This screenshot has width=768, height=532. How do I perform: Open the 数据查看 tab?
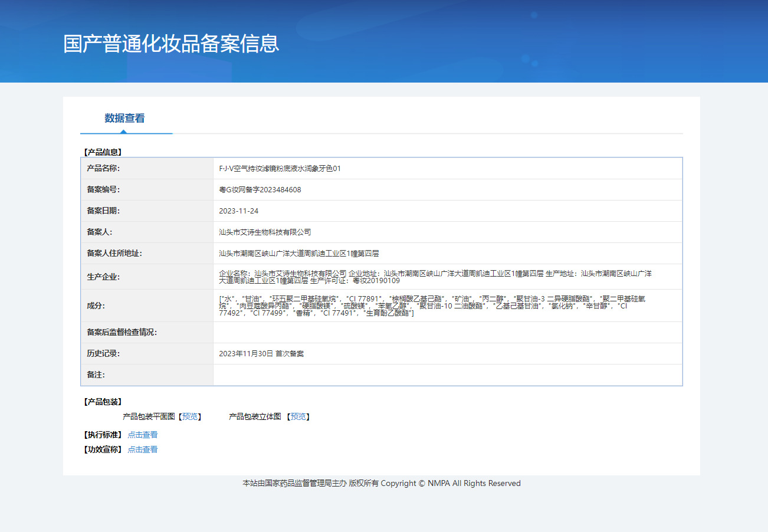pos(124,118)
